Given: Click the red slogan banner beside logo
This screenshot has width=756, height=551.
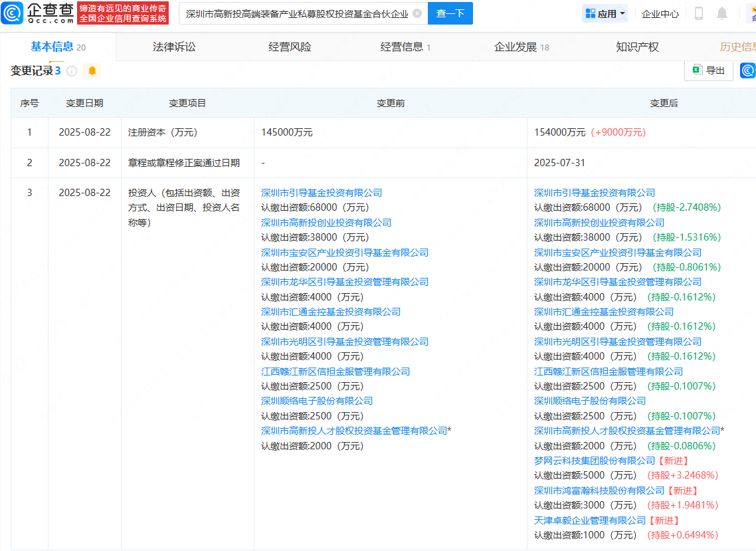Looking at the screenshot, I should (x=123, y=13).
